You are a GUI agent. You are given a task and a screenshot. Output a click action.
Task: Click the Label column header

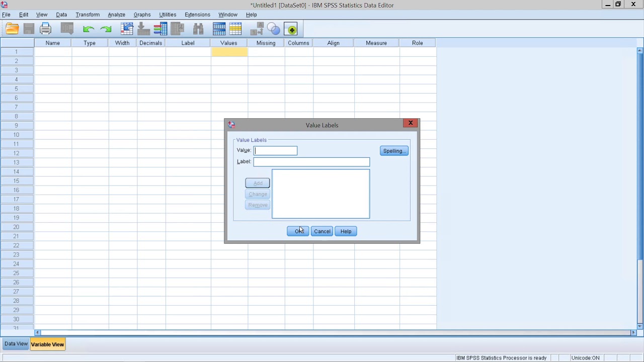click(x=188, y=43)
